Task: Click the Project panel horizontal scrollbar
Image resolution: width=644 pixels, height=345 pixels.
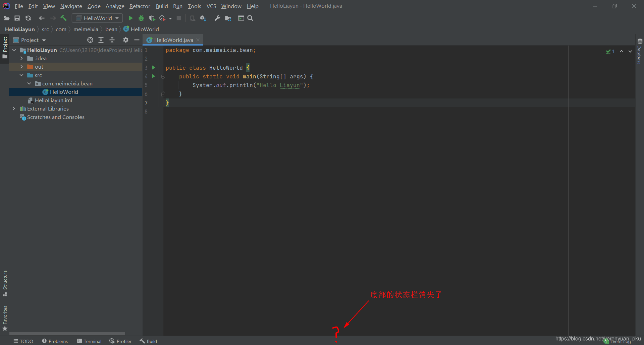Action: [67, 334]
